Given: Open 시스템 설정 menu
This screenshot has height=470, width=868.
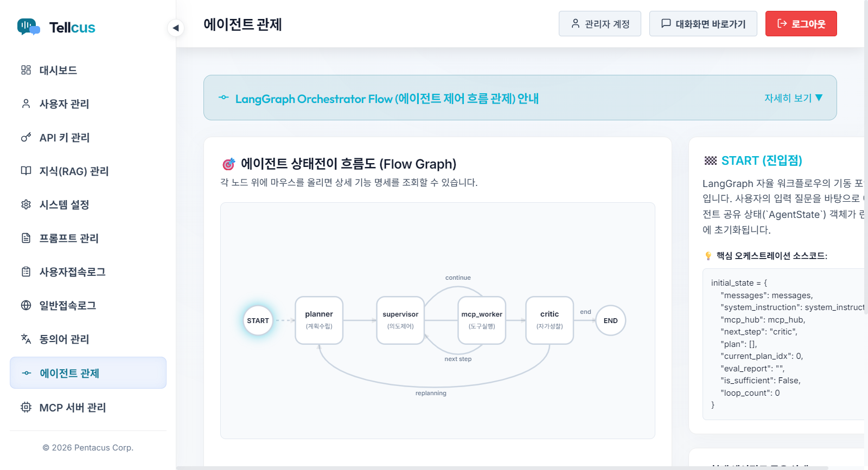Looking at the screenshot, I should click(x=88, y=204).
